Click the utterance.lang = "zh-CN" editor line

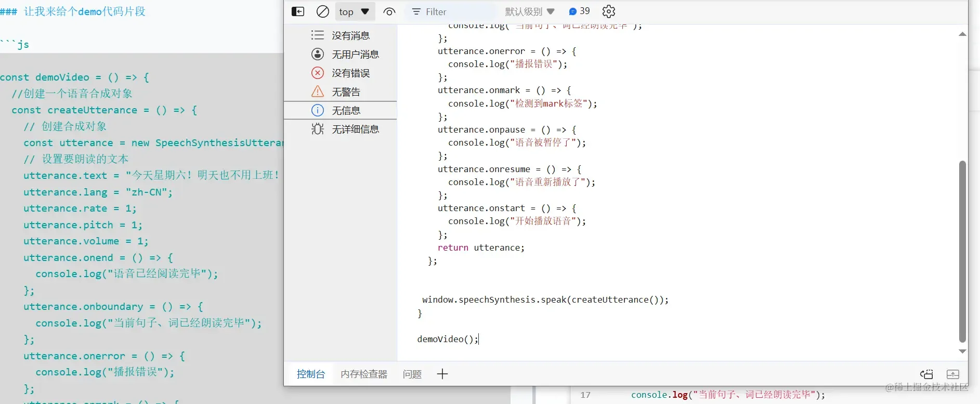point(98,192)
